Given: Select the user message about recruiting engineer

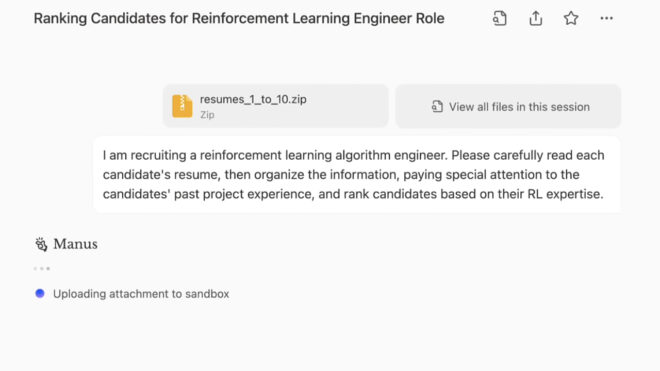Looking at the screenshot, I should [357, 174].
